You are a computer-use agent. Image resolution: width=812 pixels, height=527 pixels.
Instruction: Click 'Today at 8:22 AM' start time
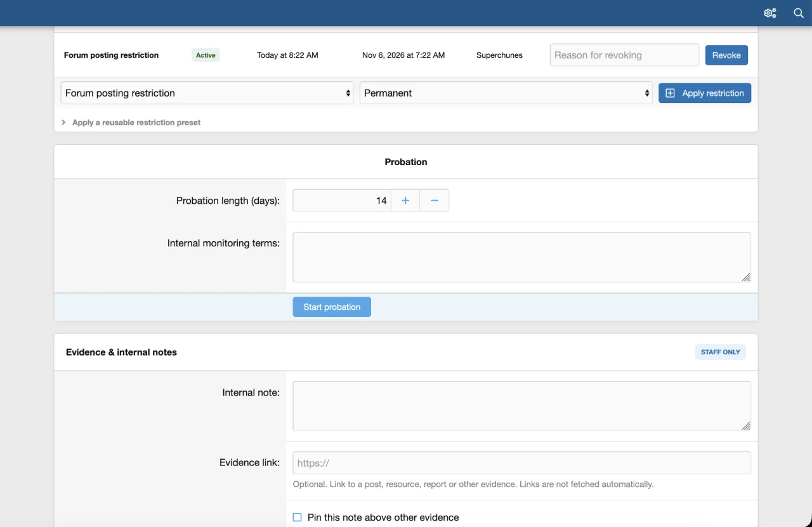(287, 55)
